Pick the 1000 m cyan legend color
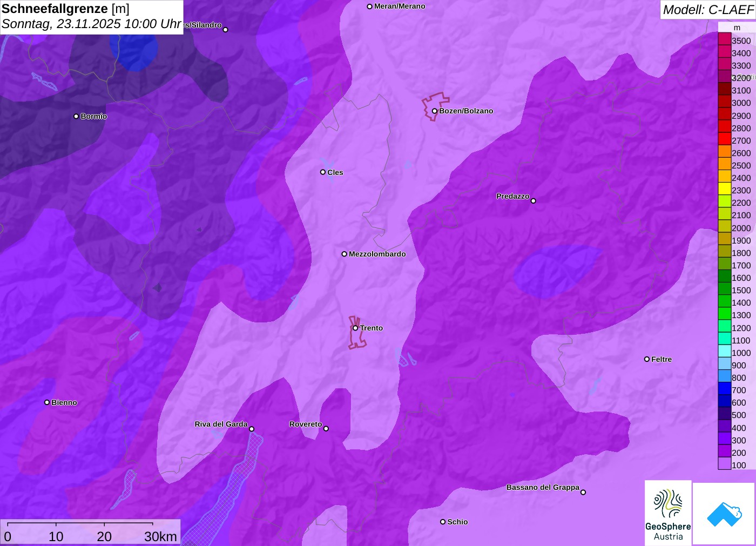Screen dimensions: 756x546 coord(725,351)
